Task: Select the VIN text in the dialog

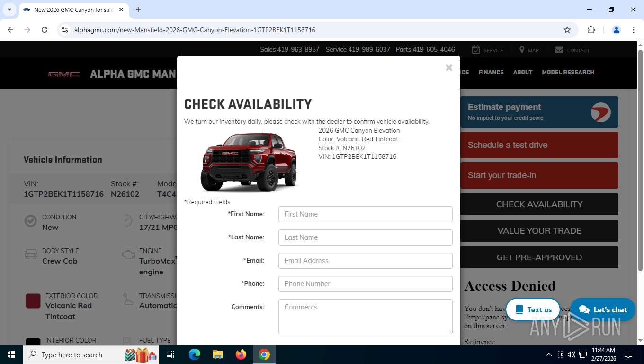Action: (x=357, y=156)
